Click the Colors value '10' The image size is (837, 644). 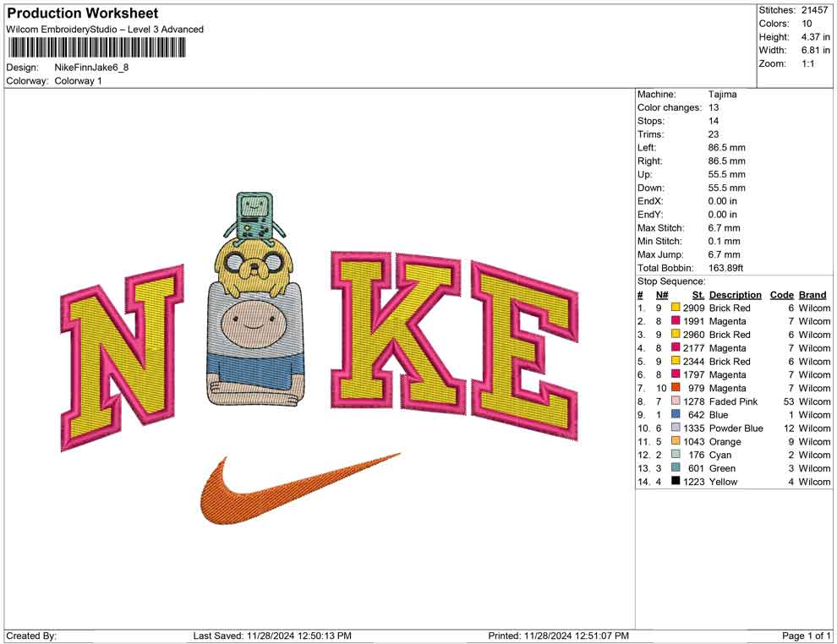click(x=807, y=24)
